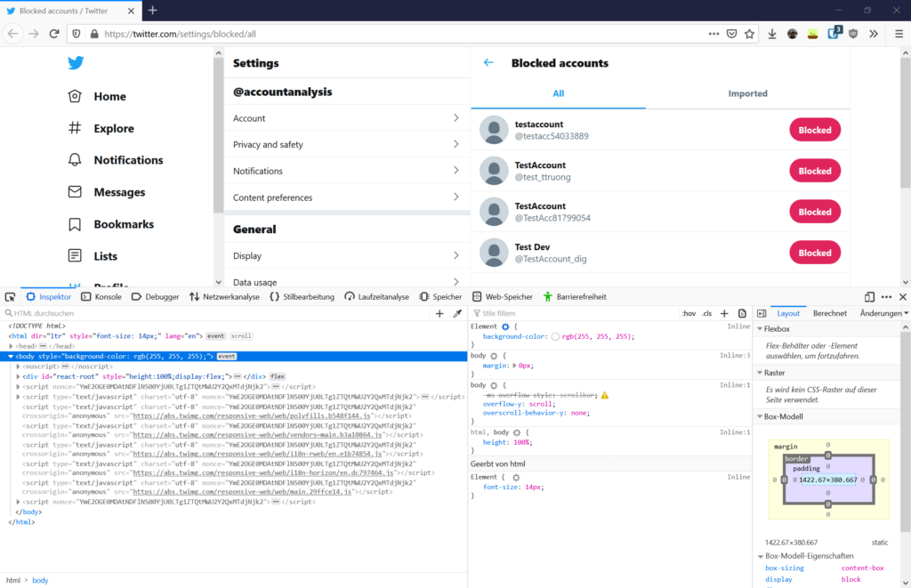
Task: Toggle the flex badge on react-root div
Action: click(278, 376)
